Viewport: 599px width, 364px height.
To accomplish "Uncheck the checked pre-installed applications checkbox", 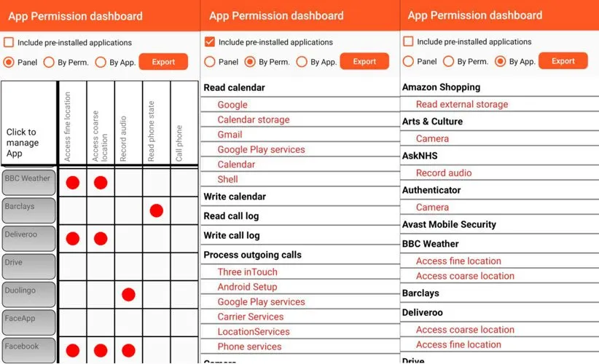I will (210, 42).
